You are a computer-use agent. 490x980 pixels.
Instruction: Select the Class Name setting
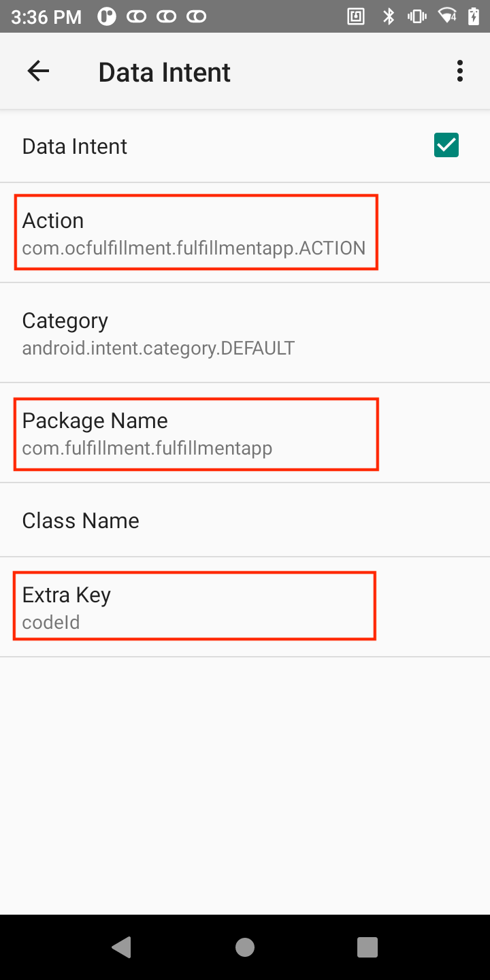(x=80, y=521)
